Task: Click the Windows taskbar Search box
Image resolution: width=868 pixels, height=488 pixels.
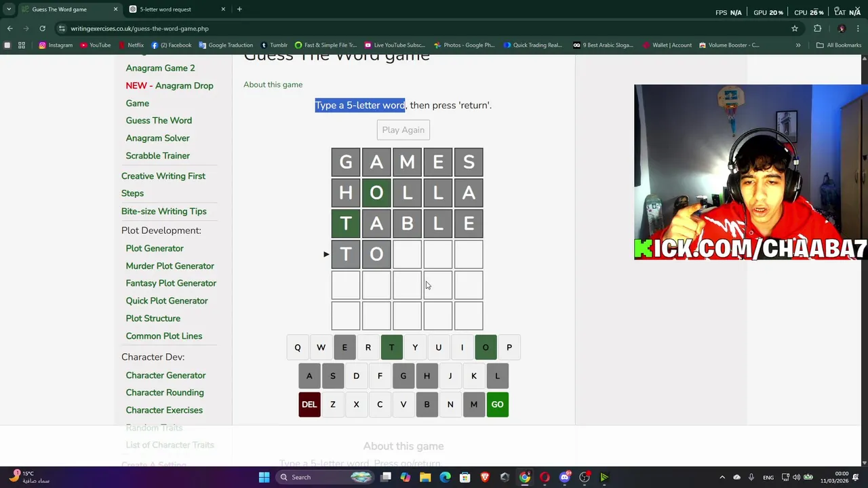Action: coord(325,477)
